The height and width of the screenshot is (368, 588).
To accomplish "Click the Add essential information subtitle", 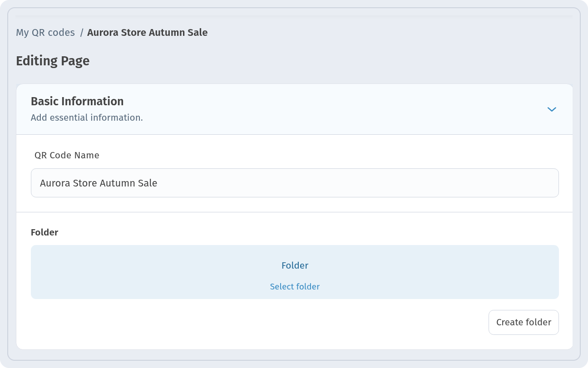I will pos(87,118).
